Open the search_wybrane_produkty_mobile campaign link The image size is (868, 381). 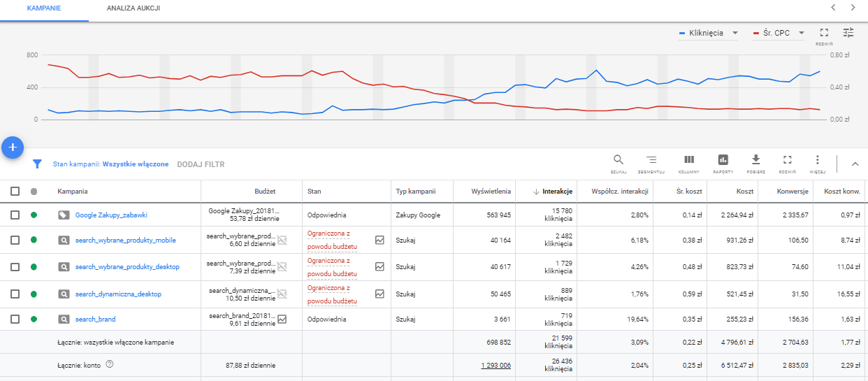coord(125,240)
